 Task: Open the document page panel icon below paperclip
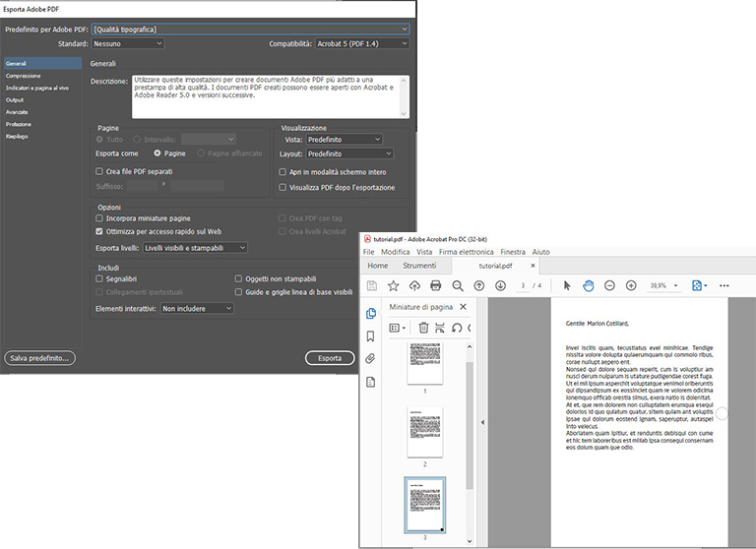click(x=370, y=382)
